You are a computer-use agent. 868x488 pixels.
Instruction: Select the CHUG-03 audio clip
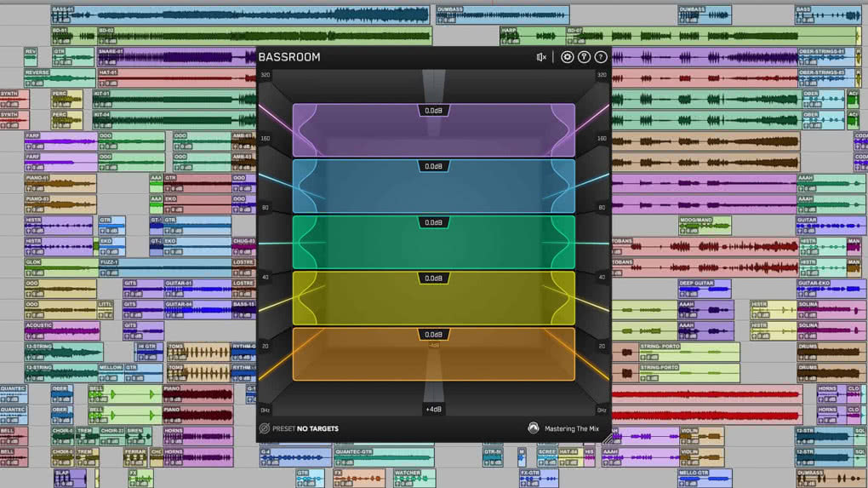244,246
